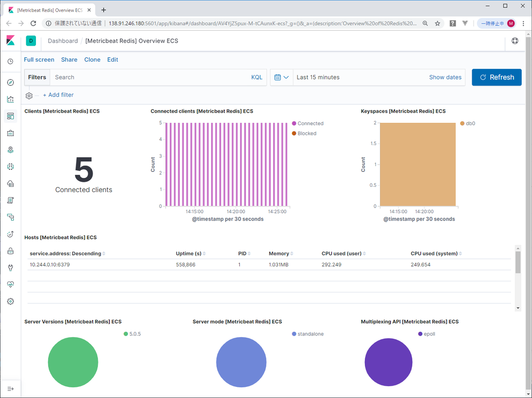This screenshot has width=532, height=398.
Task: Bookmark page with star icon
Action: tap(438, 24)
